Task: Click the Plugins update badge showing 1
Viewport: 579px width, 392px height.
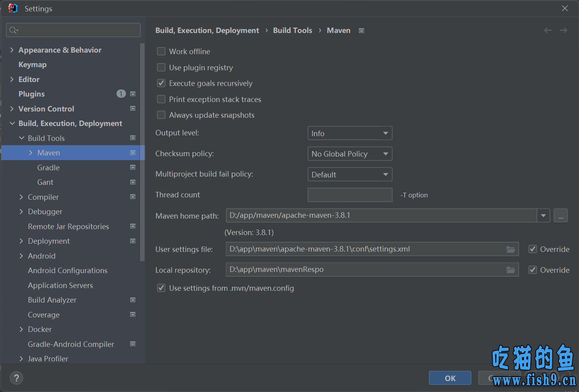Action: click(121, 93)
